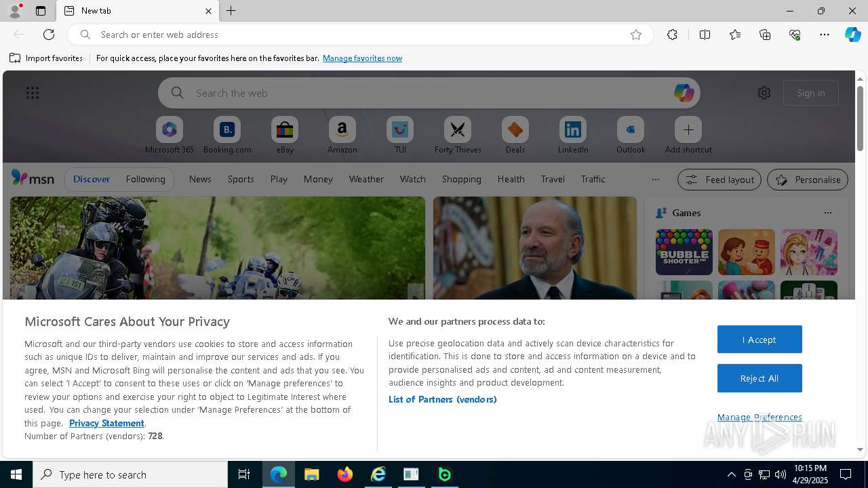
Task: Open the Traffic category
Action: [x=593, y=179]
